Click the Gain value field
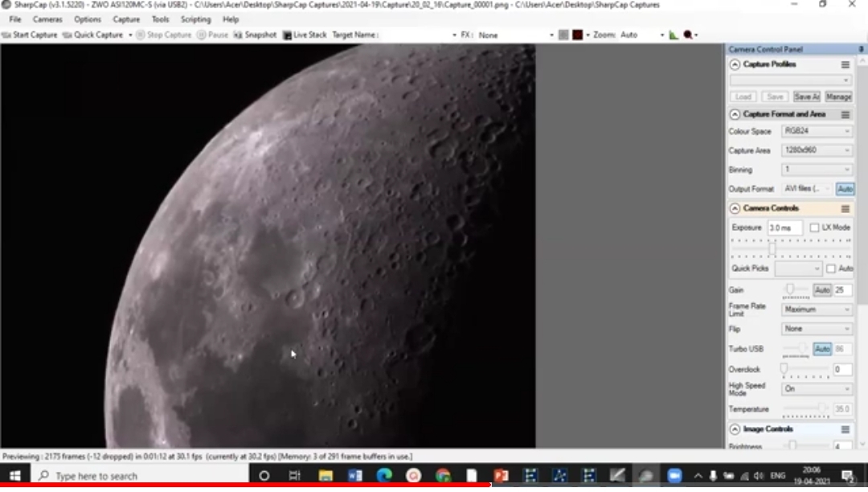868x492 pixels. [842, 290]
